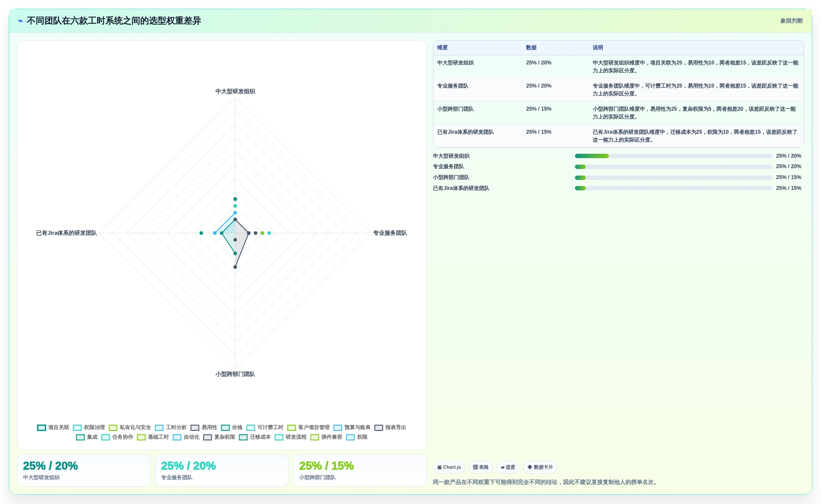Click the 集成 legend color box
This screenshot has height=504, width=821.
(80, 437)
